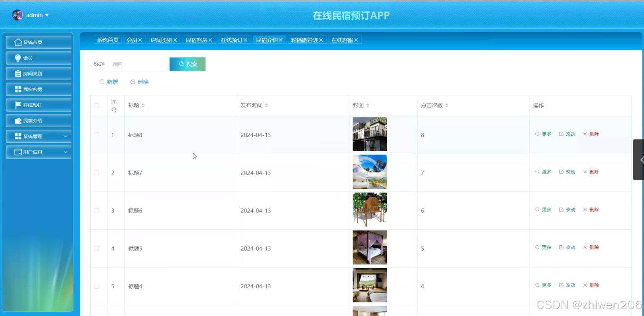This screenshot has height=316, width=644.
Task: Click 删除 for row 标题5
Action: pos(591,247)
